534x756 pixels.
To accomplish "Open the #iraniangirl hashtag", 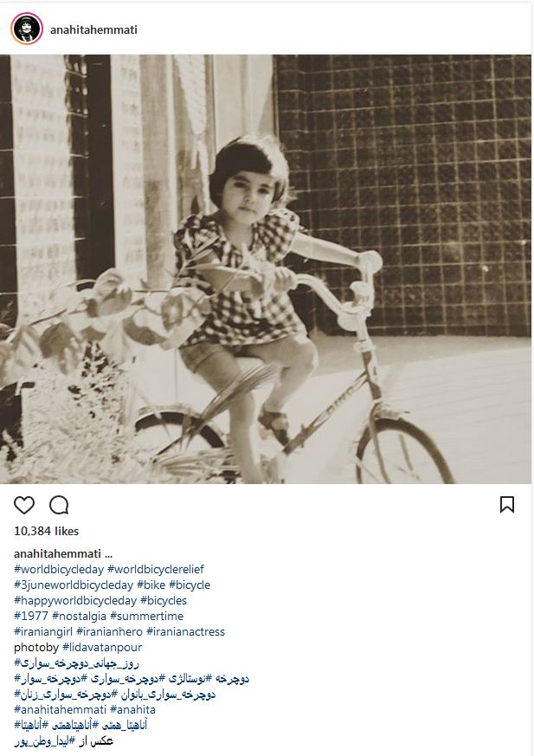I will pyautogui.click(x=43, y=631).
